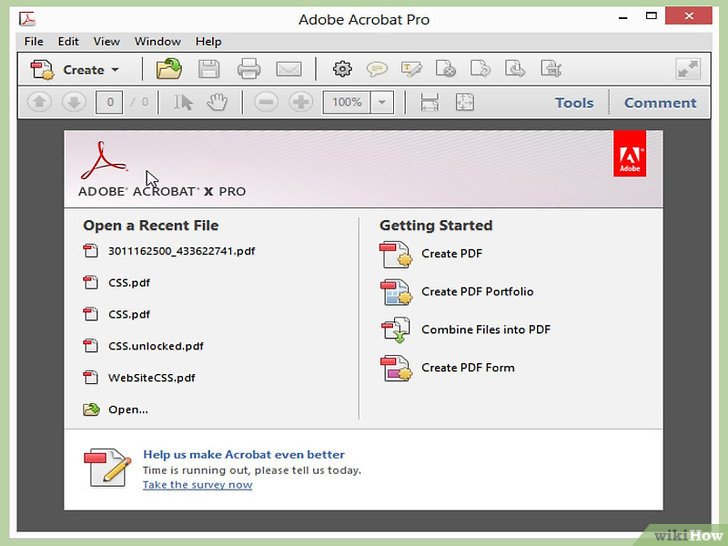
Task: Open the View menu
Action: click(x=106, y=41)
